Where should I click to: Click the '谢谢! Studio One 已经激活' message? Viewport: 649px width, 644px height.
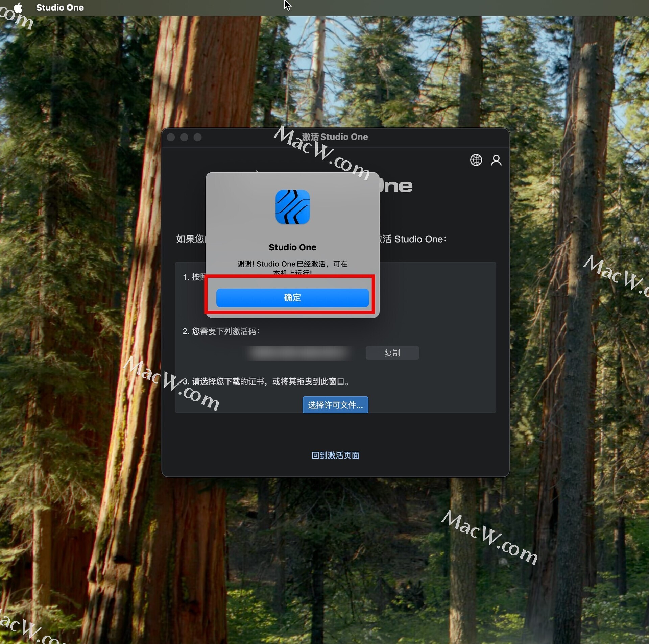click(x=292, y=267)
